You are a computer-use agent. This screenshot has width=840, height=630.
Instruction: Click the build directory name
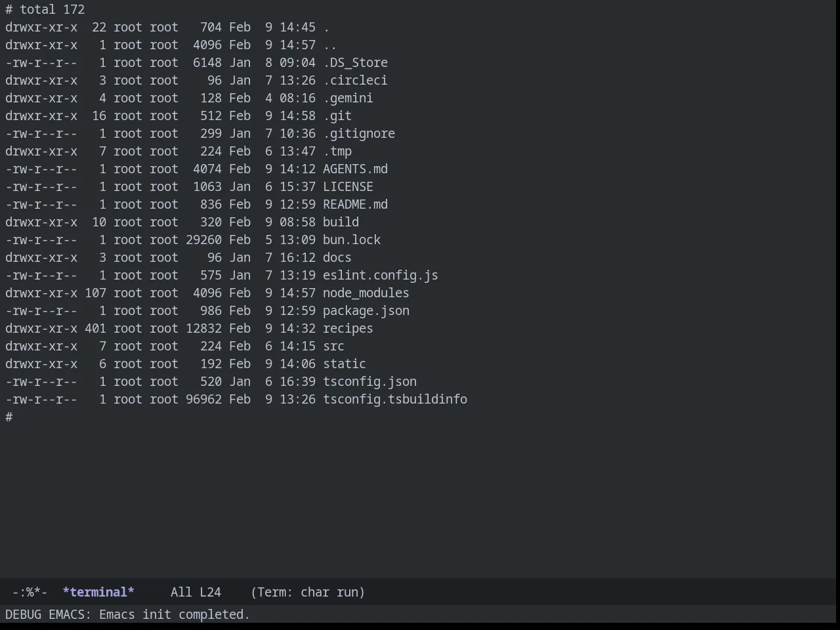(341, 222)
